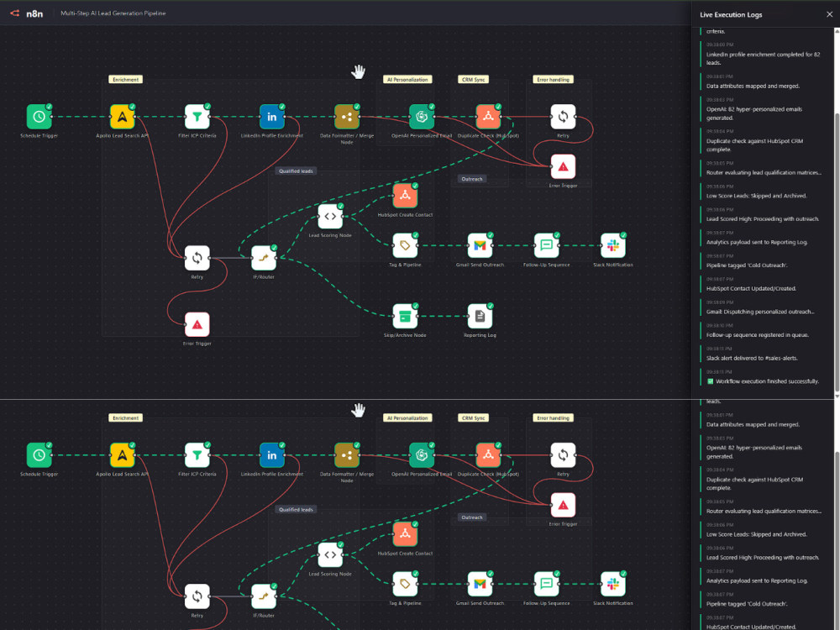Click log 'LinkedIn profile enrichment completed for 82 leads.'

tap(763, 59)
